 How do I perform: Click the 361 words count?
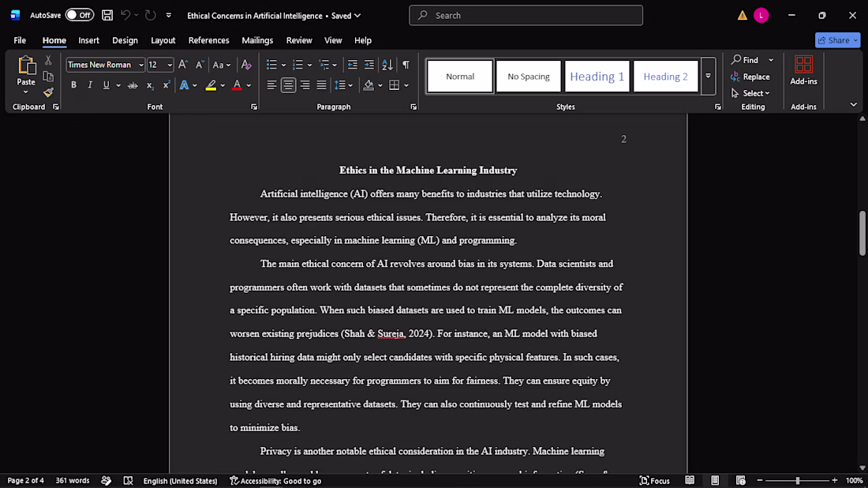click(73, 481)
